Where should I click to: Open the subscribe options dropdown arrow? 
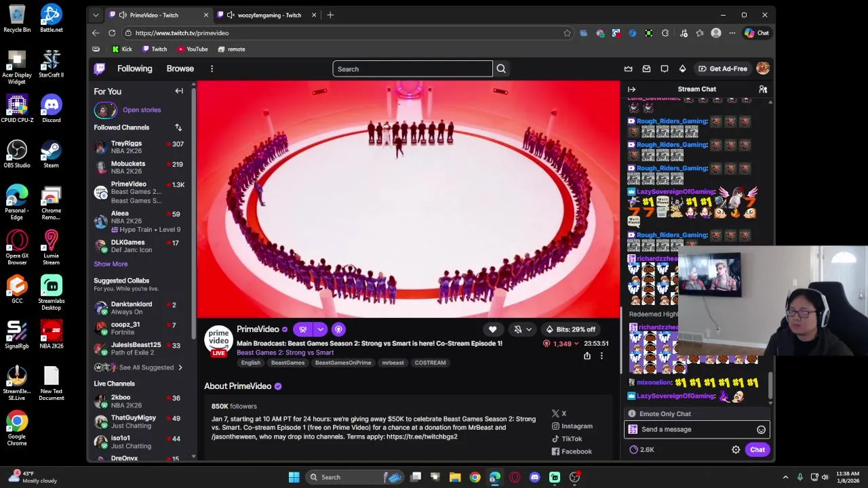320,329
